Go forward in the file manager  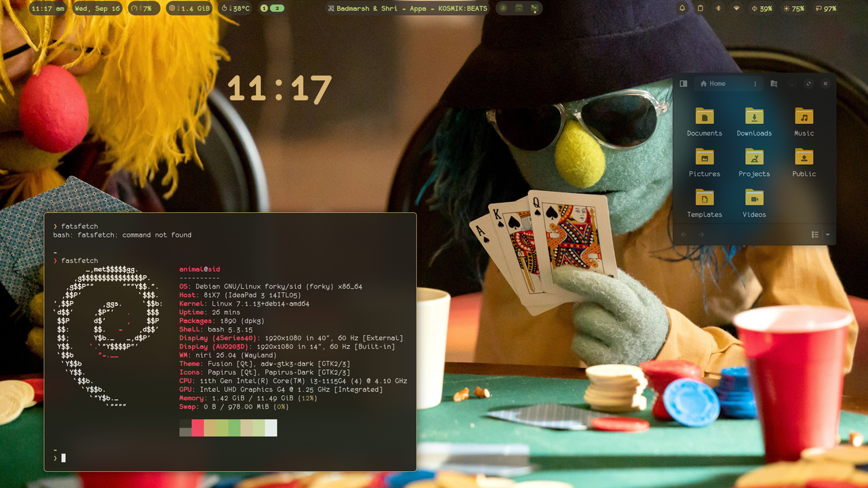(x=701, y=235)
